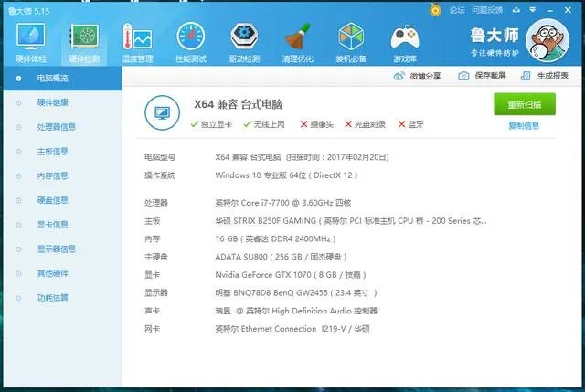
Task: Click the STRIX B250F GAMING motherboard value
Action: (351, 221)
